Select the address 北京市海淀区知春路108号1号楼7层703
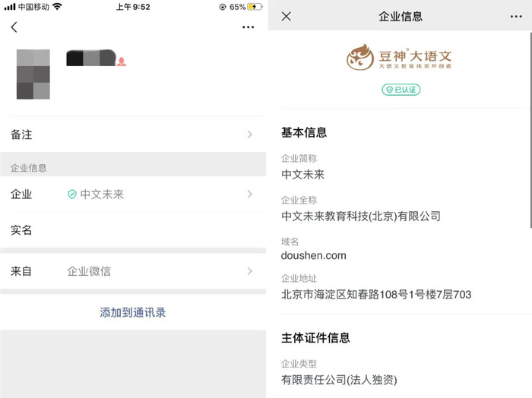The width and height of the screenshot is (532, 398). pyautogui.click(x=376, y=294)
